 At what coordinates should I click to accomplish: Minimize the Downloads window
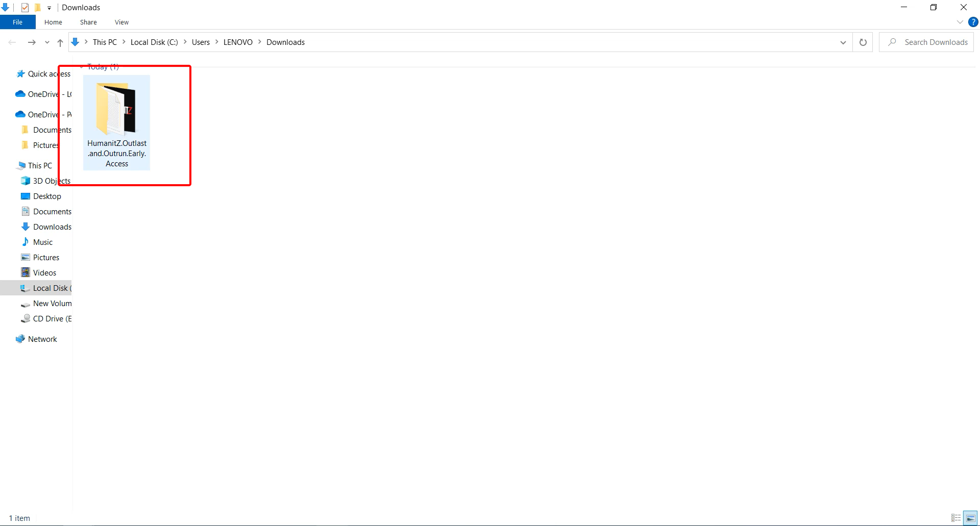coord(904,7)
